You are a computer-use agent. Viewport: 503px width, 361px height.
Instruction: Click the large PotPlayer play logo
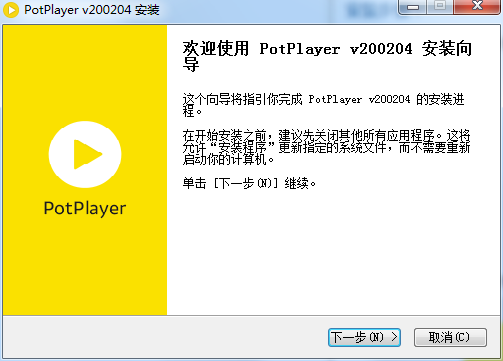pyautogui.click(x=85, y=154)
